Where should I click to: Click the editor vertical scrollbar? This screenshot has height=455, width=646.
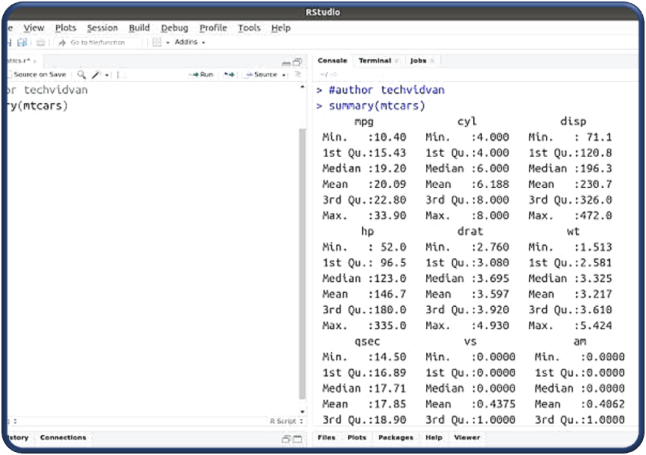[x=302, y=264]
